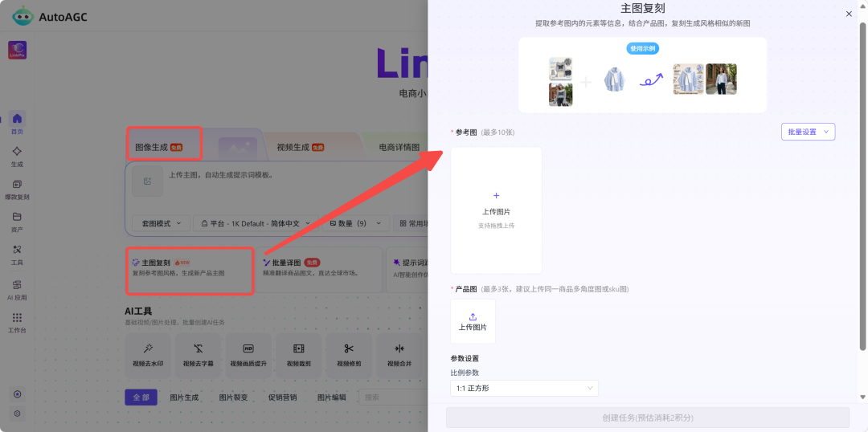This screenshot has height=432, width=868.
Task: Click the 参考图 上传图片 drop area
Action: tap(496, 210)
